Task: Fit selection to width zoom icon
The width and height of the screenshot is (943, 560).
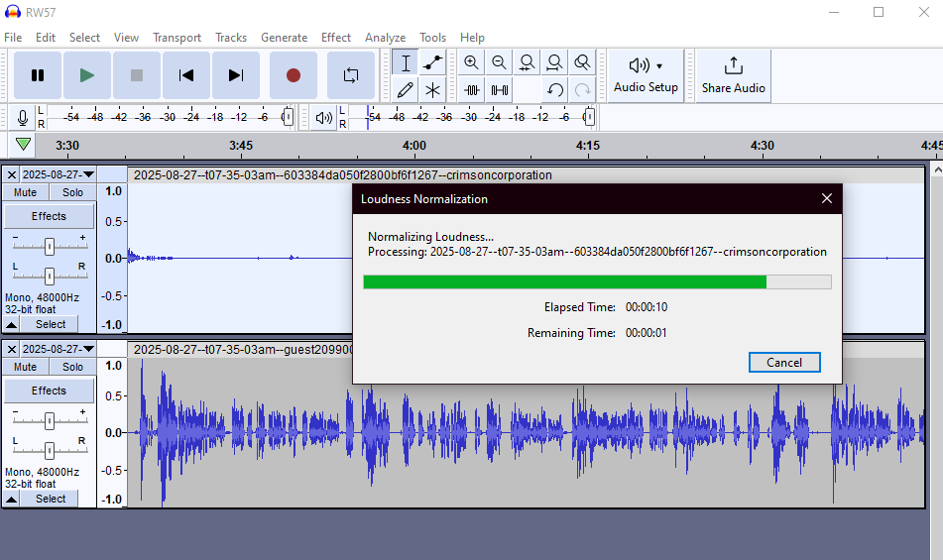Action: click(x=527, y=62)
